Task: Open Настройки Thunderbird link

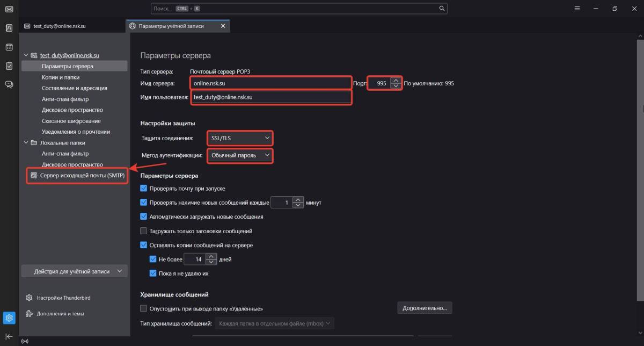Action: (x=60, y=298)
